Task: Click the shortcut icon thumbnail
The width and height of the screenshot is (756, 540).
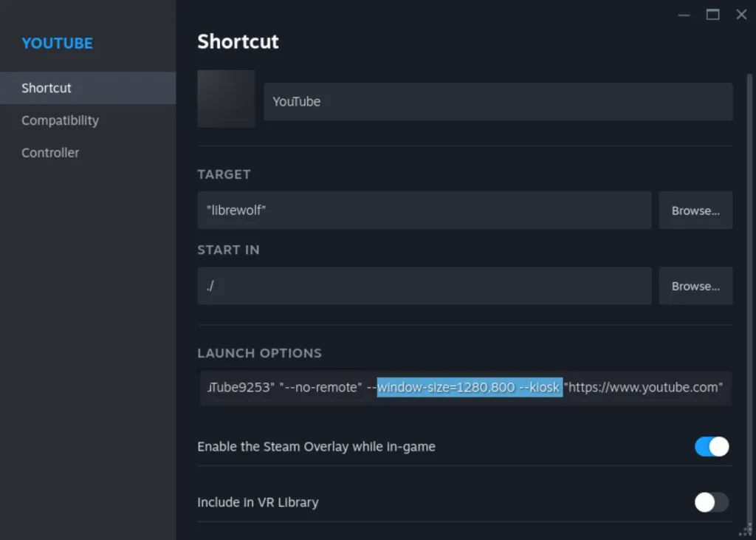Action: click(226, 99)
